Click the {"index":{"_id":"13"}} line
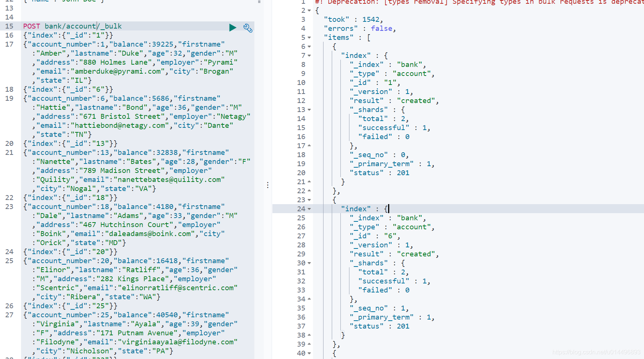 pos(70,143)
